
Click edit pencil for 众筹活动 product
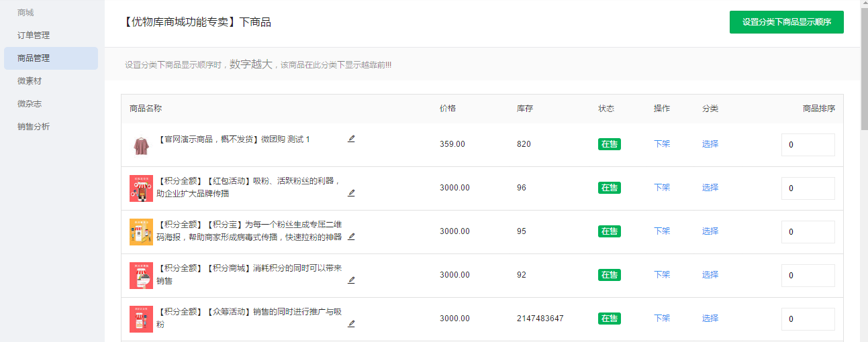coord(351,324)
